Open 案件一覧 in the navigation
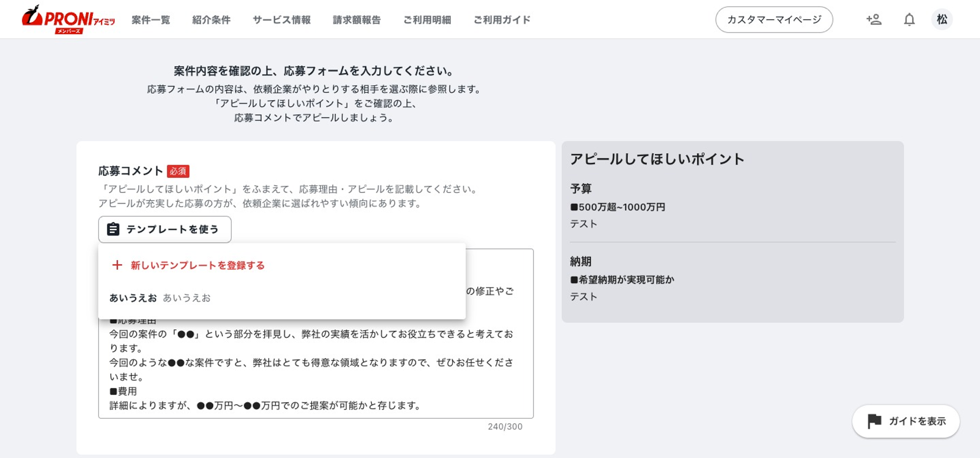The image size is (980, 458). [x=151, y=20]
